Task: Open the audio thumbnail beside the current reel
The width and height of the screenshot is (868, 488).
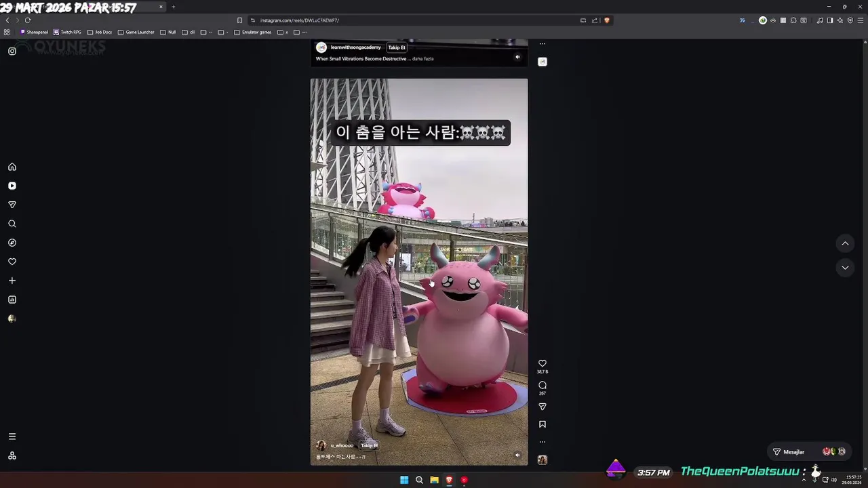Action: [542, 460]
